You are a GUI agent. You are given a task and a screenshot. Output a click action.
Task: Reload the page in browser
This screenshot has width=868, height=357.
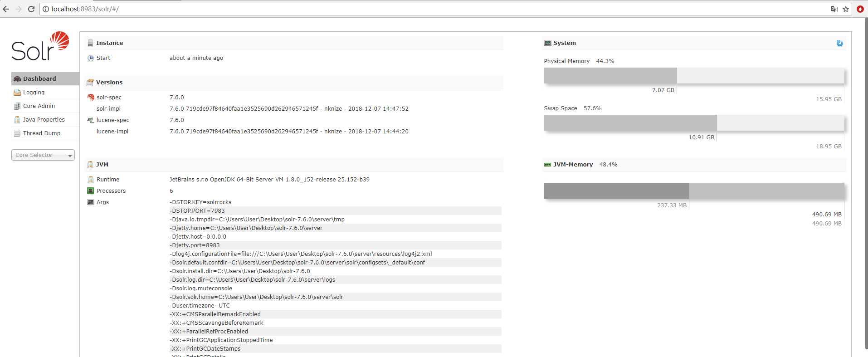click(x=31, y=9)
